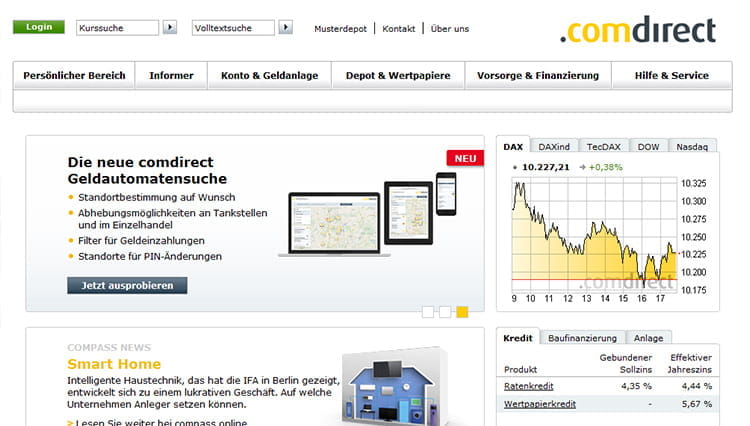The height and width of the screenshot is (426, 750).
Task: Select the active yellow slide indicator
Action: pos(462,312)
